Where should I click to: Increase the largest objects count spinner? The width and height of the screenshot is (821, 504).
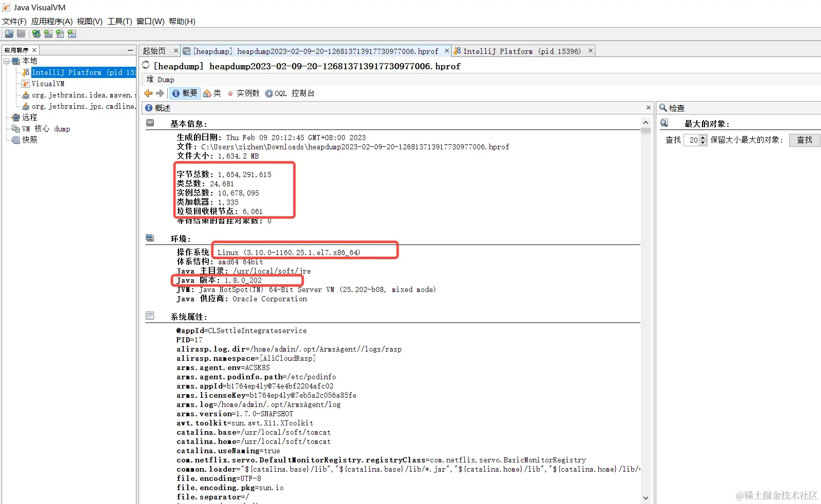703,137
